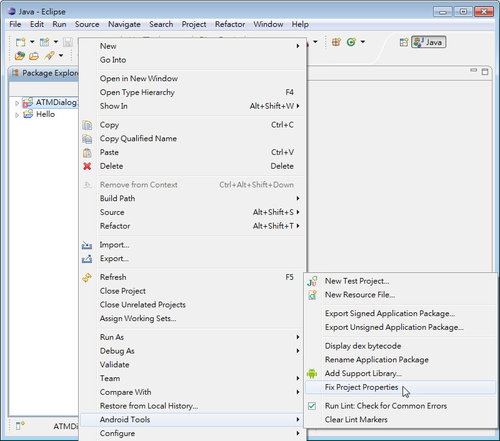Choose Fix Project Properties
The image size is (500, 441).
(400, 387)
